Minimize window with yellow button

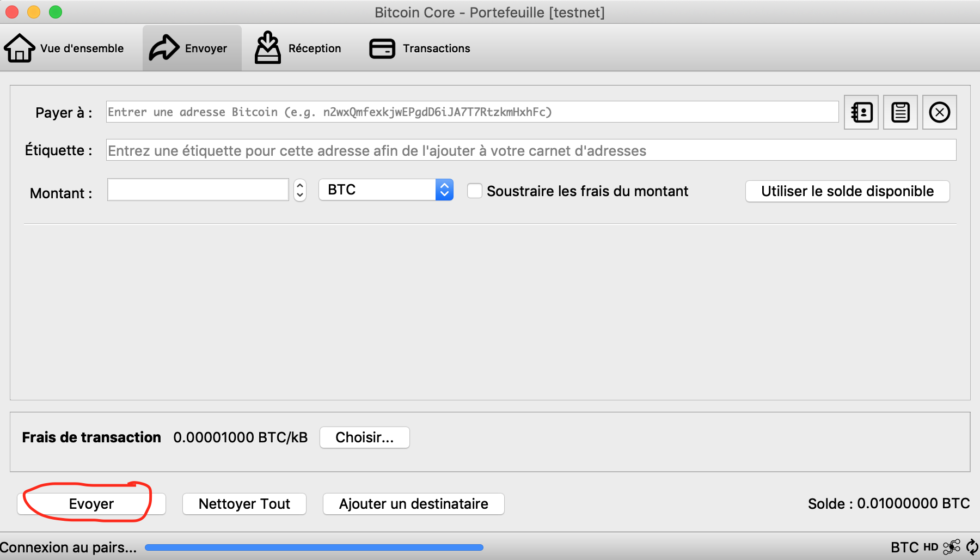point(34,12)
